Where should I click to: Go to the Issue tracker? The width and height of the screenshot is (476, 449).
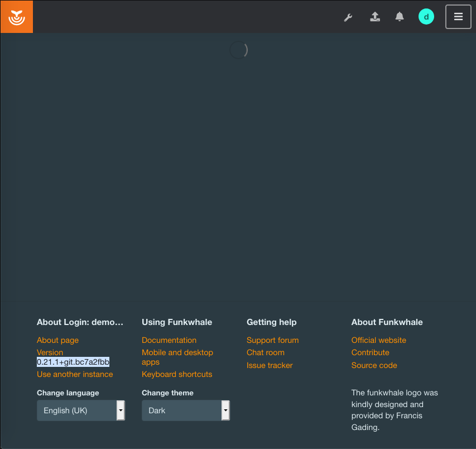point(270,365)
